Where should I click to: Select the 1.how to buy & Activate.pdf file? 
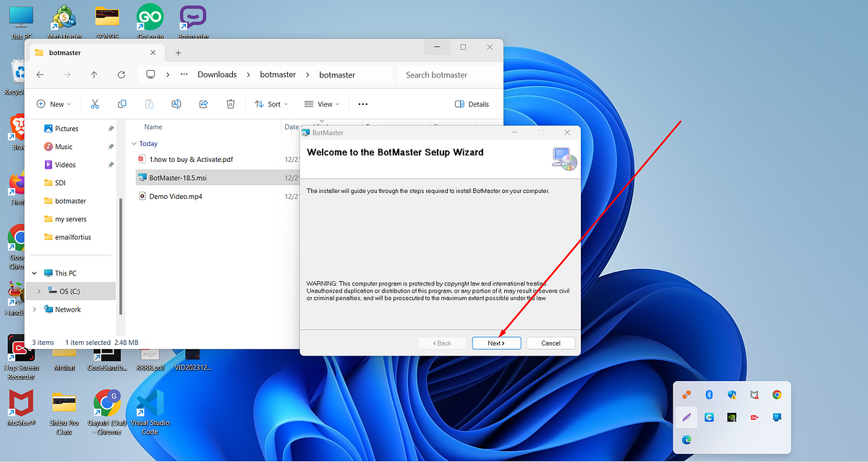[191, 159]
